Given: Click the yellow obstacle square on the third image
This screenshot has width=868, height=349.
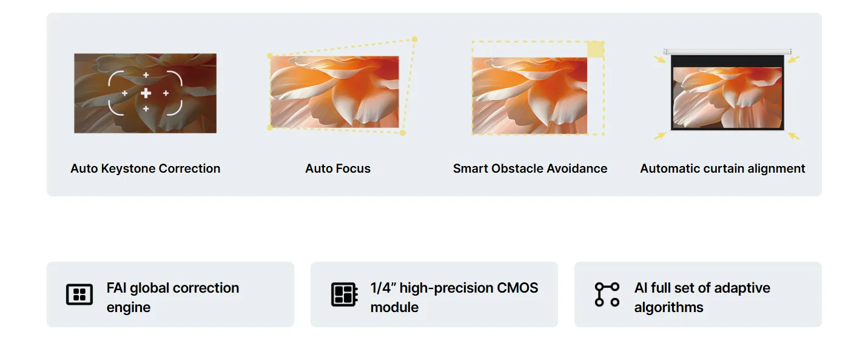Looking at the screenshot, I should [596, 49].
